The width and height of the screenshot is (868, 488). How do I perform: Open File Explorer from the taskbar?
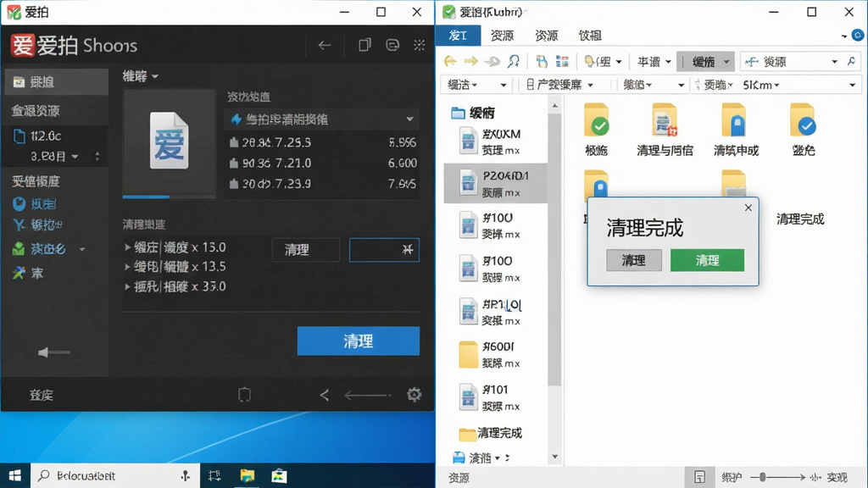click(x=247, y=475)
